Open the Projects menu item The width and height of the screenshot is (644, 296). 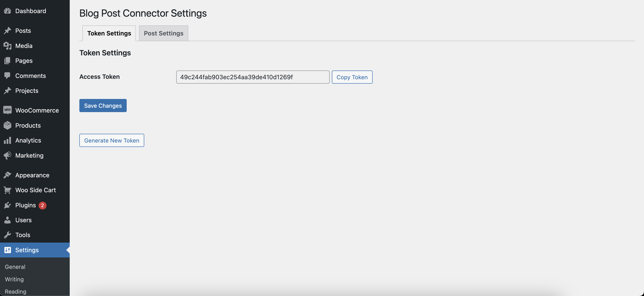35,90
